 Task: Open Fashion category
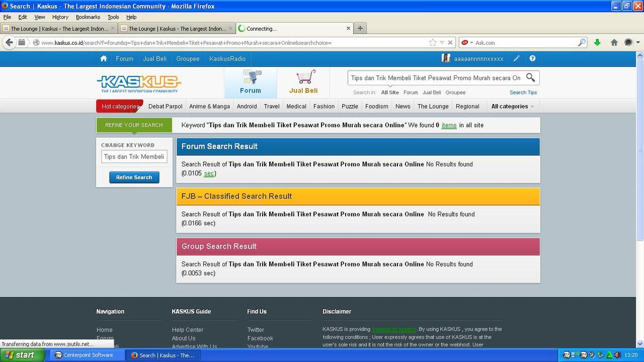324,106
